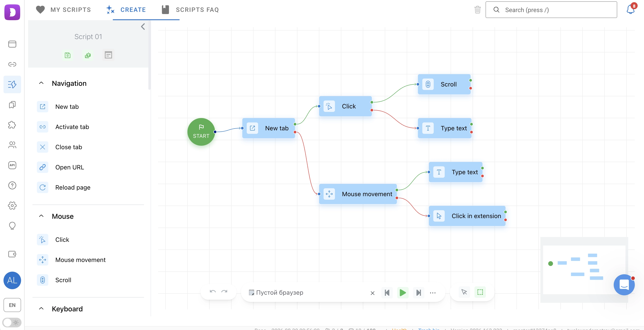Open the settings gear sidebar icon
The width and height of the screenshot is (644, 330).
[x=12, y=206]
